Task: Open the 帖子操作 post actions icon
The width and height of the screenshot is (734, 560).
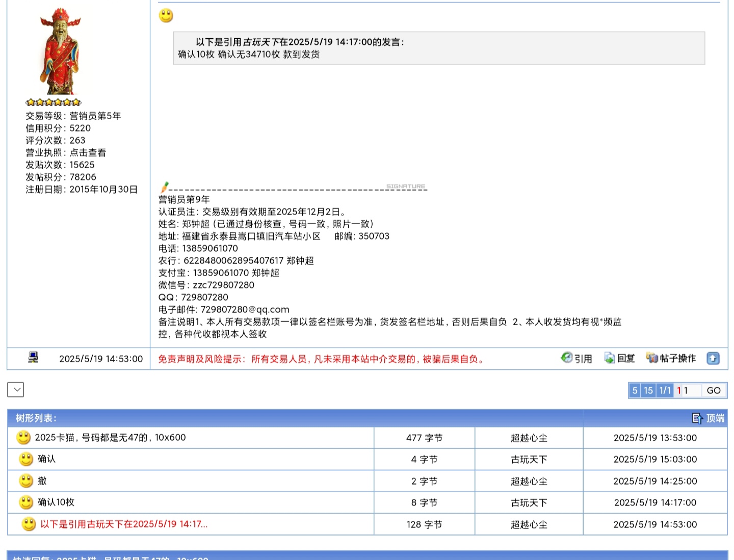Action: pyautogui.click(x=652, y=358)
